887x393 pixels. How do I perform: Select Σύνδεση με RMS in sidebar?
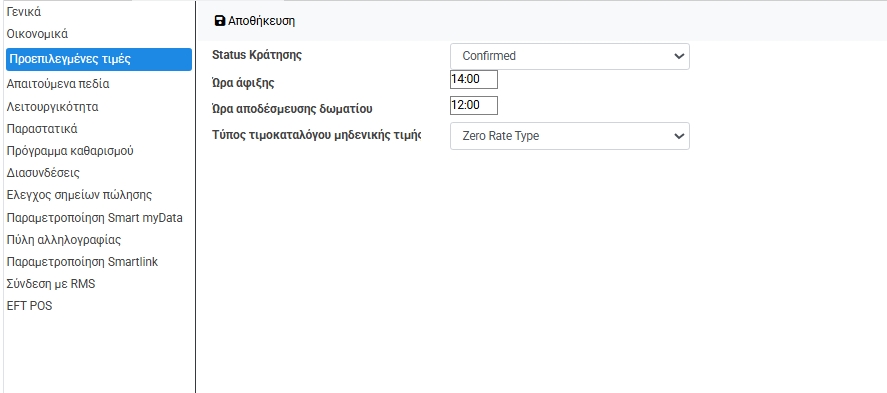(51, 284)
